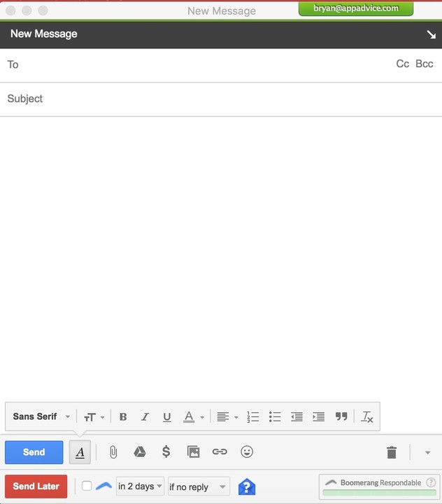Enable the Boomerang reminder checkbox
Image resolution: width=442 pixels, height=504 pixels.
87,486
